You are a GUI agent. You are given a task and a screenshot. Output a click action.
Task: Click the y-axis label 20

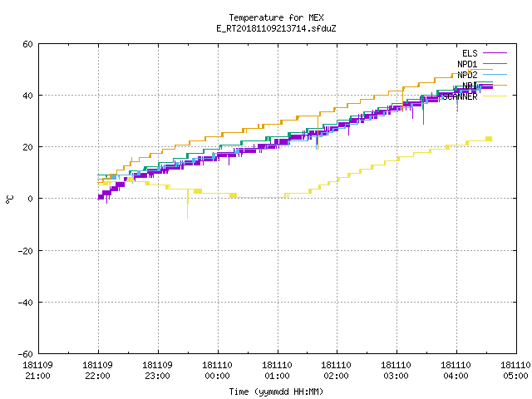point(27,147)
